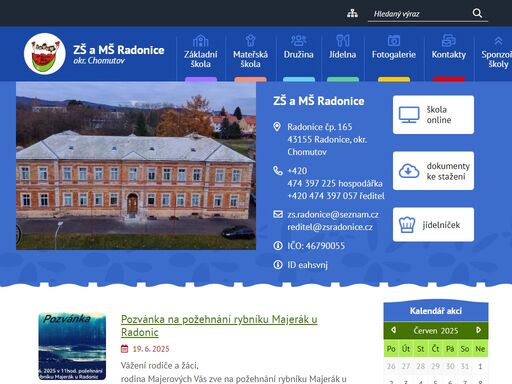Click the camera icon above Fotogalerie
Screen dimensions: 512x384
coord(394,41)
